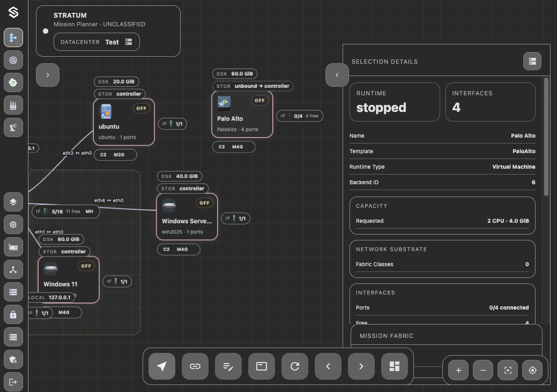Click the Template PaloAlto row
Image resolution: width=557 pixels, height=392 pixels.
click(442, 151)
